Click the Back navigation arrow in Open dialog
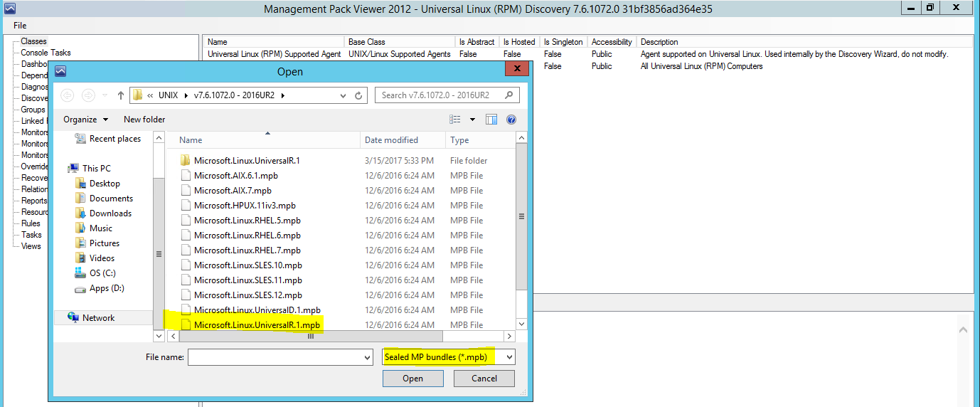The image size is (980, 407). click(67, 95)
